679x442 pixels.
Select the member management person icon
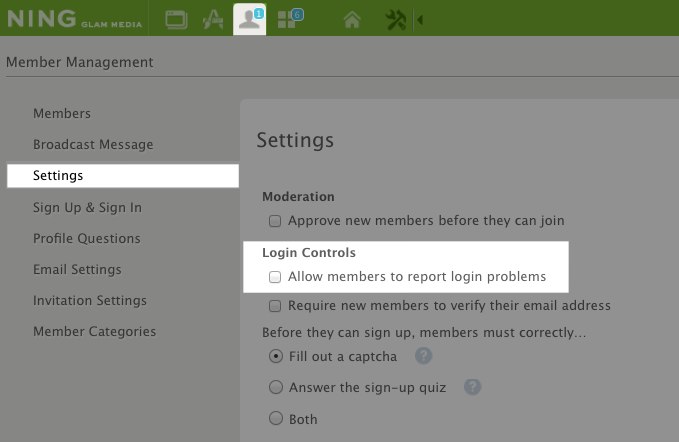tap(249, 19)
